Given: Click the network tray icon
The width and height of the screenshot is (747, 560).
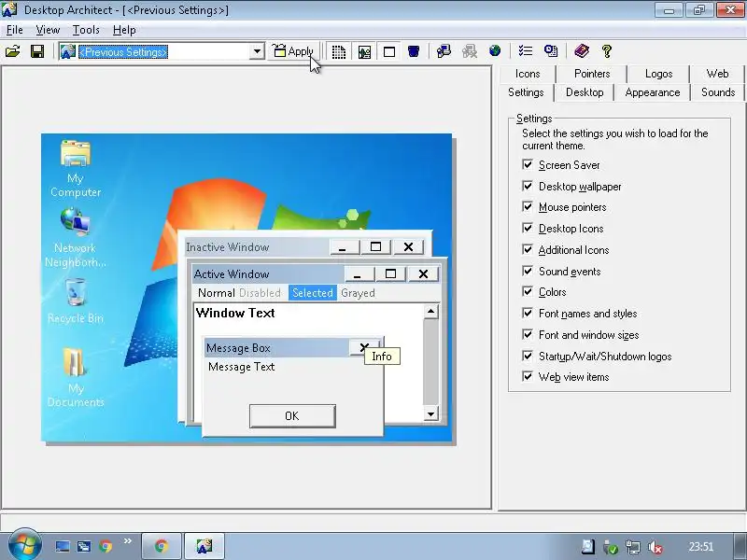Looking at the screenshot, I should [633, 547].
